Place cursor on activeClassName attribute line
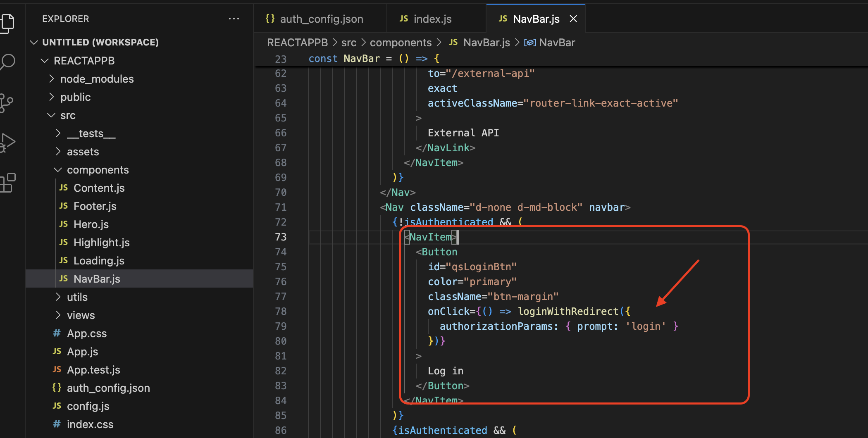 point(553,103)
